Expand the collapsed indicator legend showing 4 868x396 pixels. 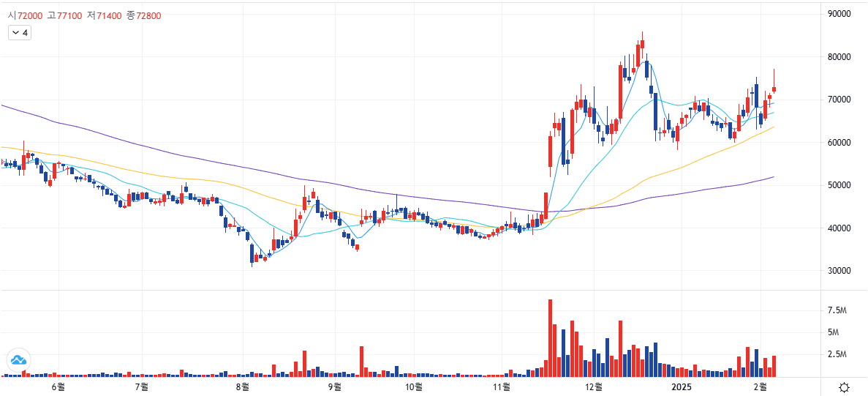click(x=19, y=33)
